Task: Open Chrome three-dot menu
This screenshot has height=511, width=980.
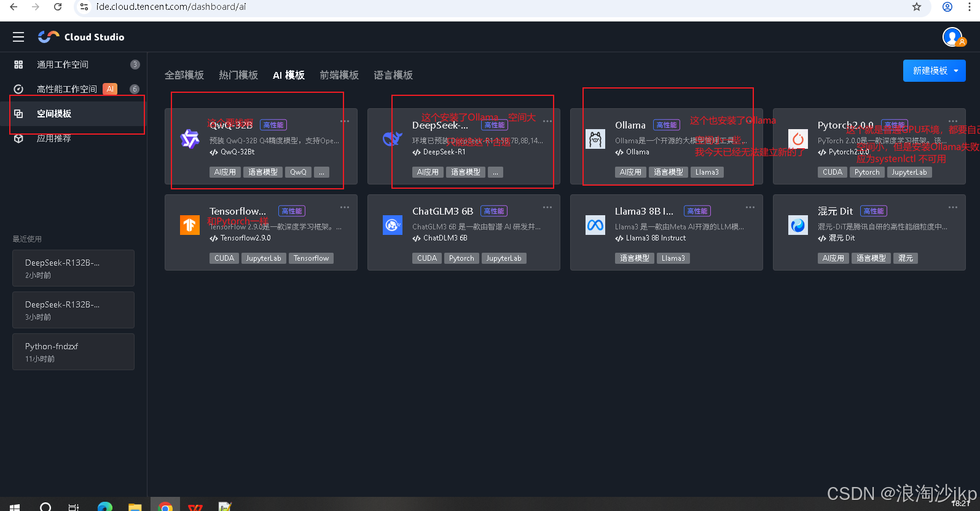Action: [970, 7]
